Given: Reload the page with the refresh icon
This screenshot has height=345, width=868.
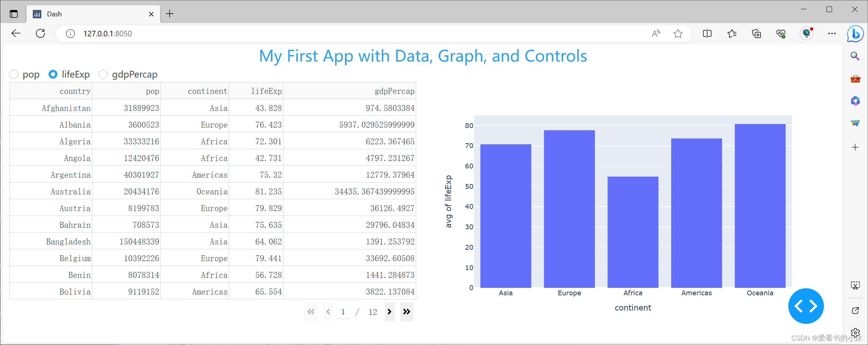Looking at the screenshot, I should (40, 33).
